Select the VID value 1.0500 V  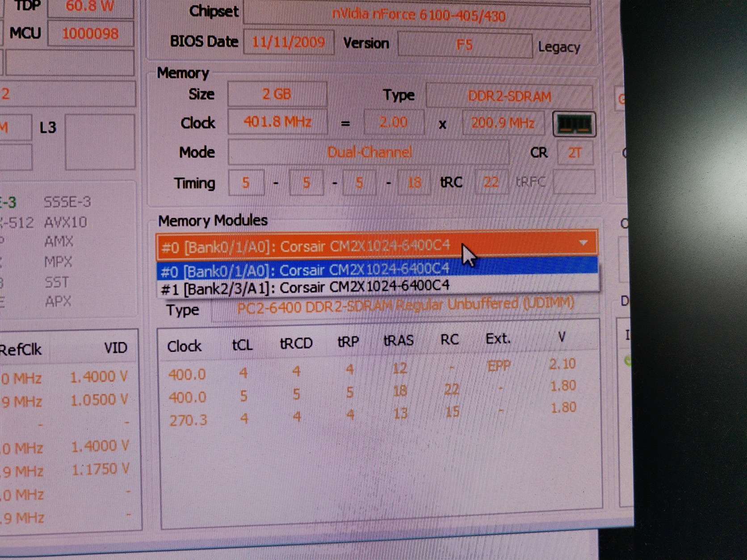[x=99, y=400]
